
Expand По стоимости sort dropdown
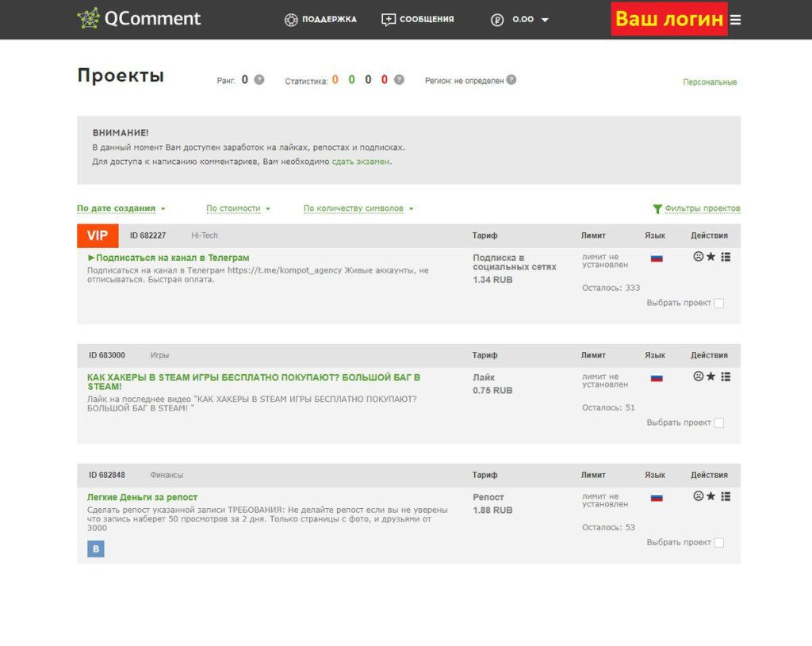coord(238,208)
